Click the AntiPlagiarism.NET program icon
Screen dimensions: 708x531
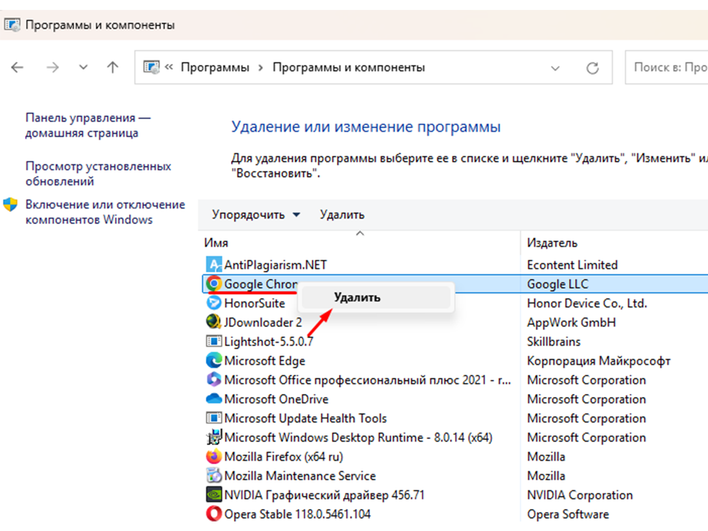(x=214, y=265)
